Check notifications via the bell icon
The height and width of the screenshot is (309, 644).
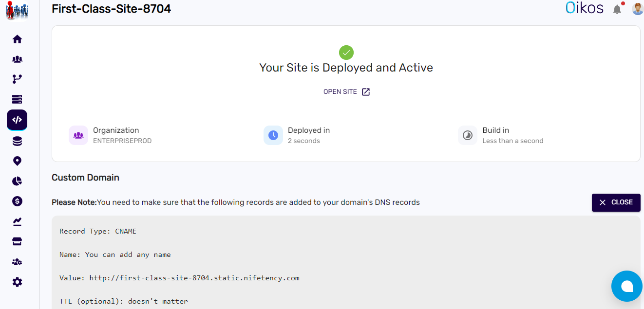(x=618, y=8)
